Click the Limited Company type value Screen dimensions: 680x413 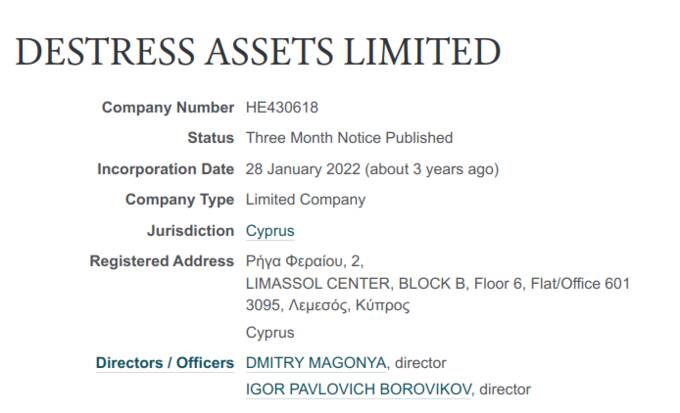coord(305,200)
